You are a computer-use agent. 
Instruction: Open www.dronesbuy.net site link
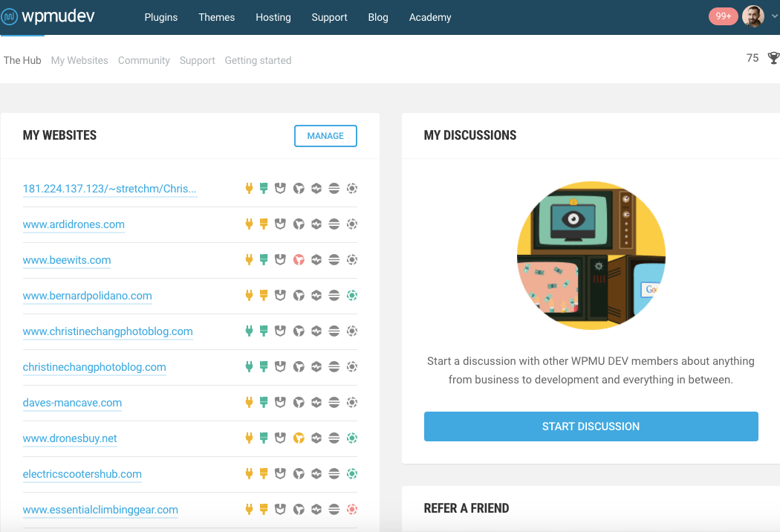tap(70, 438)
